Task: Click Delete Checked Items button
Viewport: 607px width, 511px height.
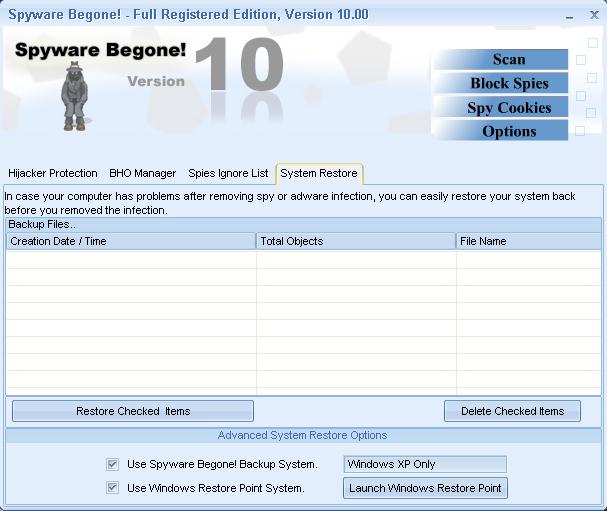Action: tap(512, 411)
